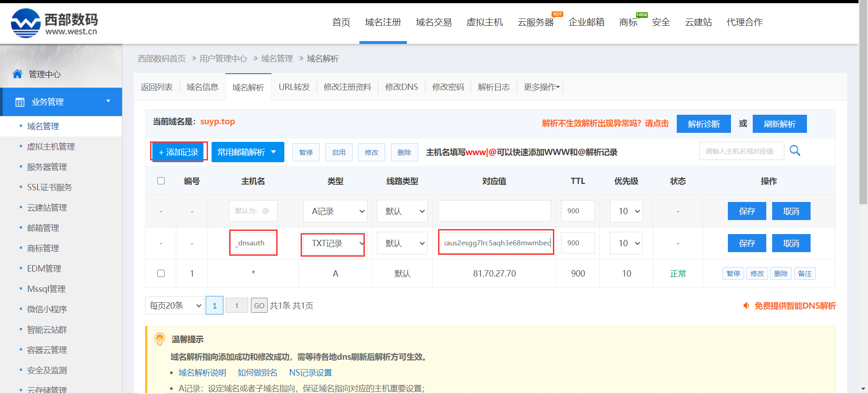The image size is (868, 394).
Task: Click the 解析诊断 button
Action: pos(704,124)
